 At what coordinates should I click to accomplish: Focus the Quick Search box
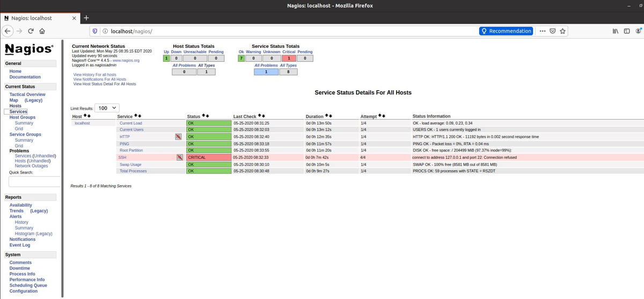pyautogui.click(x=34, y=181)
